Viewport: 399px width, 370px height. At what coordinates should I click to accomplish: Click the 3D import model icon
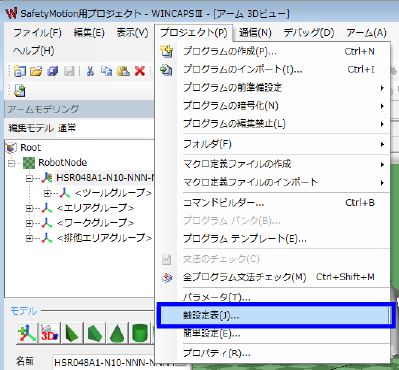[50, 333]
